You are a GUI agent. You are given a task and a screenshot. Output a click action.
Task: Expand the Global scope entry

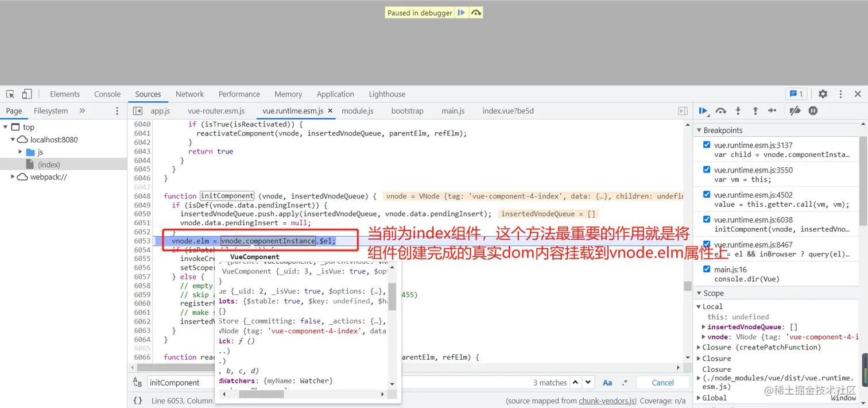tap(699, 398)
